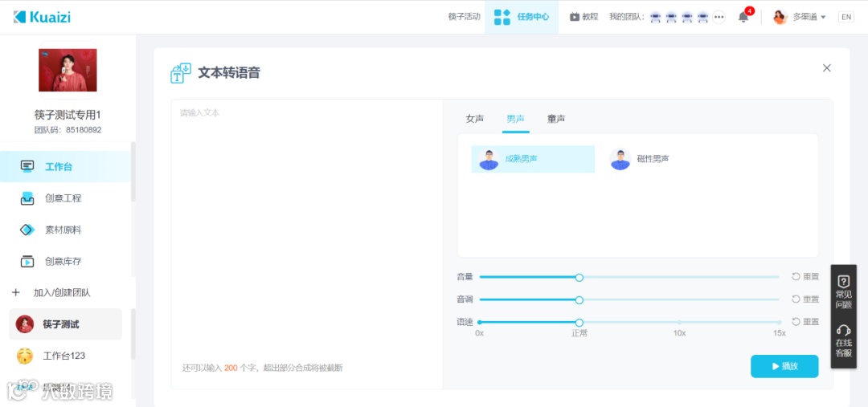This screenshot has height=407, width=868.
Task: Select first team member avatar in 我的团队
Action: (x=656, y=17)
